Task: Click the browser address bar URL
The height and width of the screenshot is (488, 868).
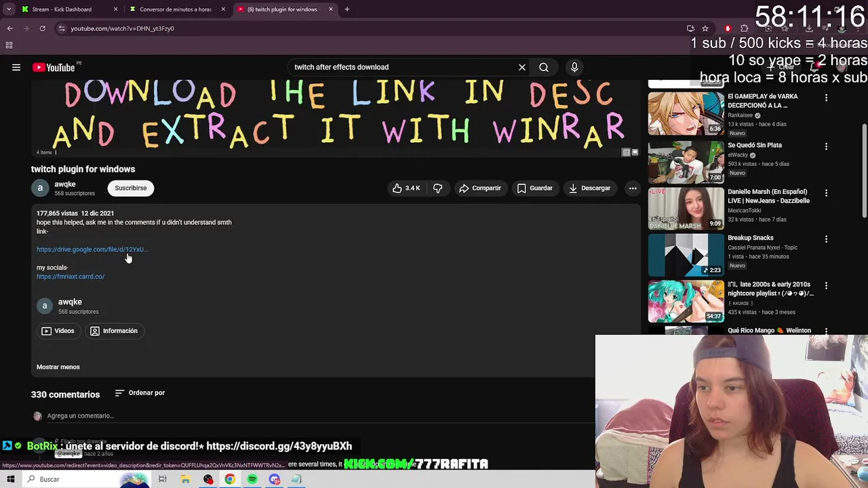Action: [x=122, y=28]
